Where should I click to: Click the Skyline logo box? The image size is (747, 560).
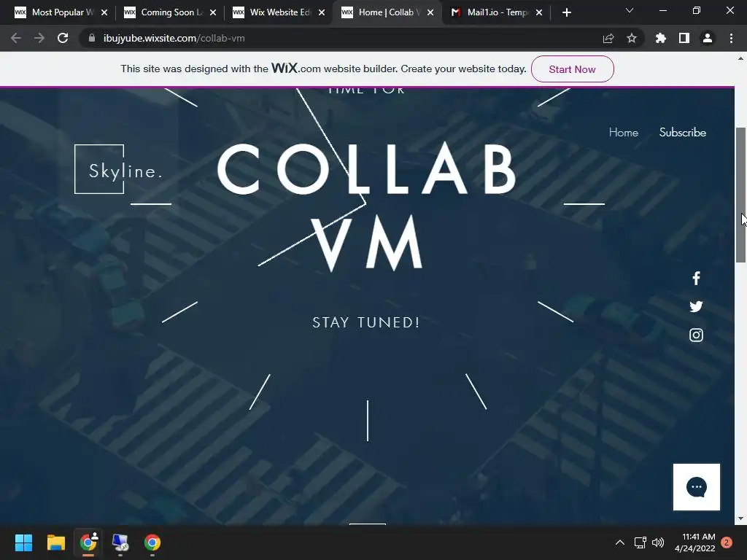click(x=119, y=169)
